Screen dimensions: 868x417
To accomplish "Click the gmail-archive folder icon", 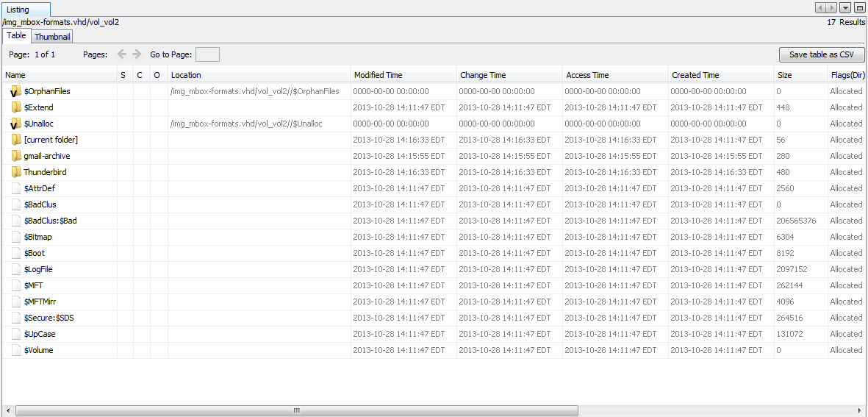I will pos(16,156).
